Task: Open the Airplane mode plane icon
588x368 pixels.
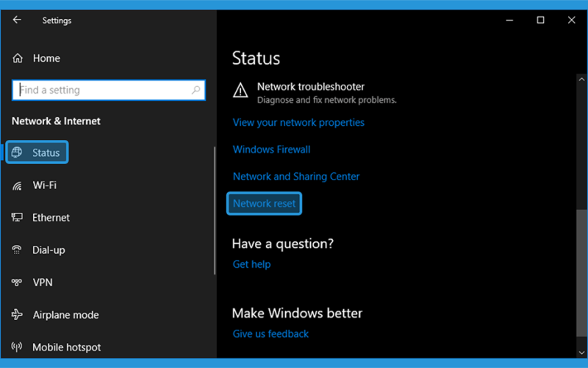Action: point(17,314)
